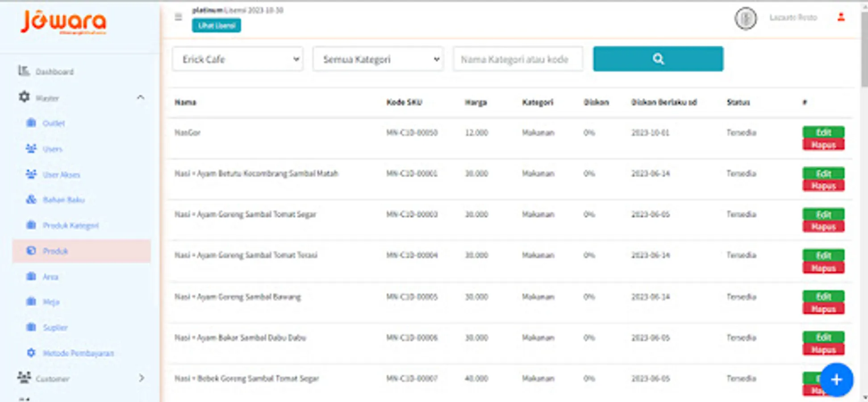Open the red user account icon
This screenshot has height=402, width=868.
coord(841,17)
